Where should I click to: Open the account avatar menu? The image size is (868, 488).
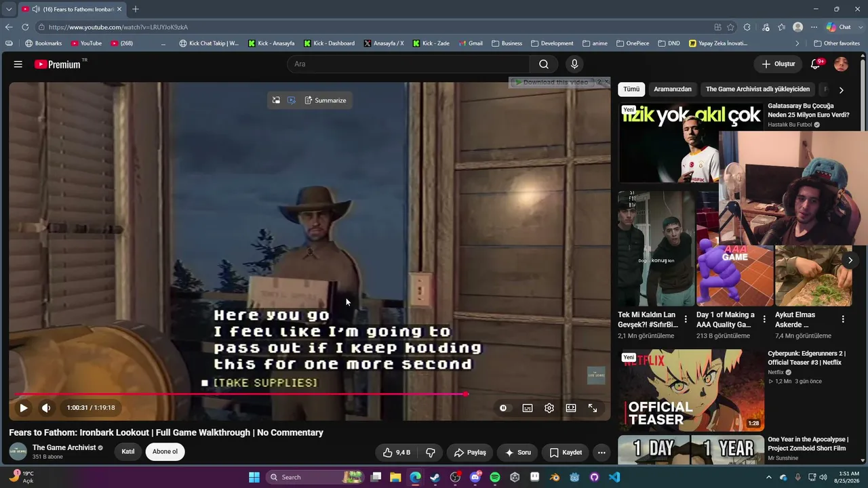point(841,64)
